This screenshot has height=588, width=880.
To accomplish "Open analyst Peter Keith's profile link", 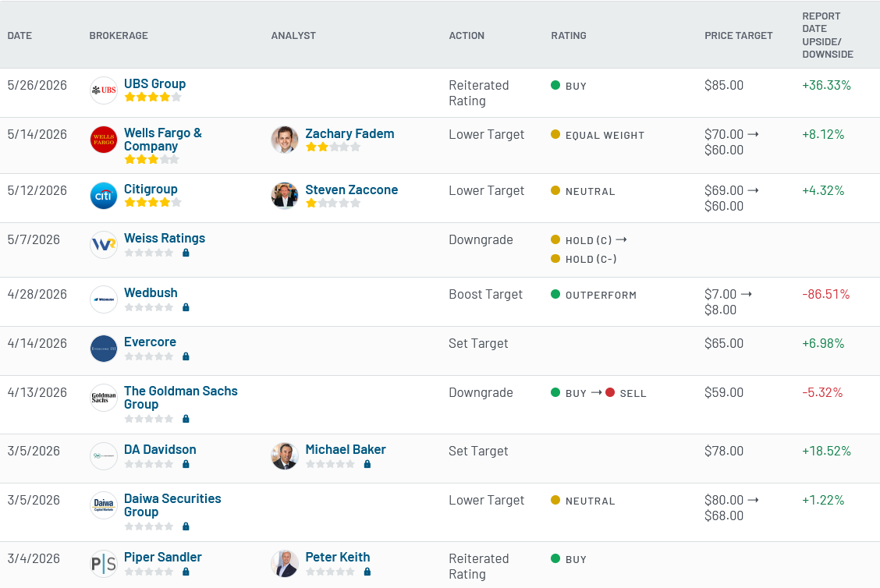I will [337, 557].
